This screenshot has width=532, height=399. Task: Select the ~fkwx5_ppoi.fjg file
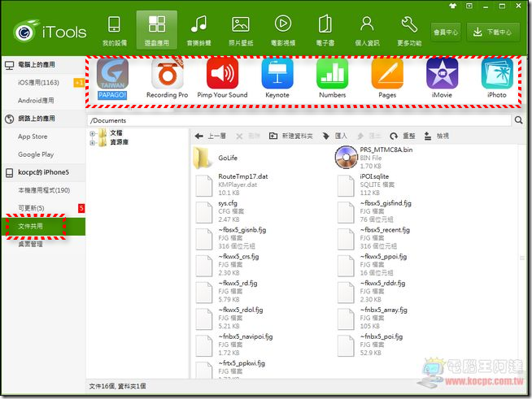click(x=373, y=265)
